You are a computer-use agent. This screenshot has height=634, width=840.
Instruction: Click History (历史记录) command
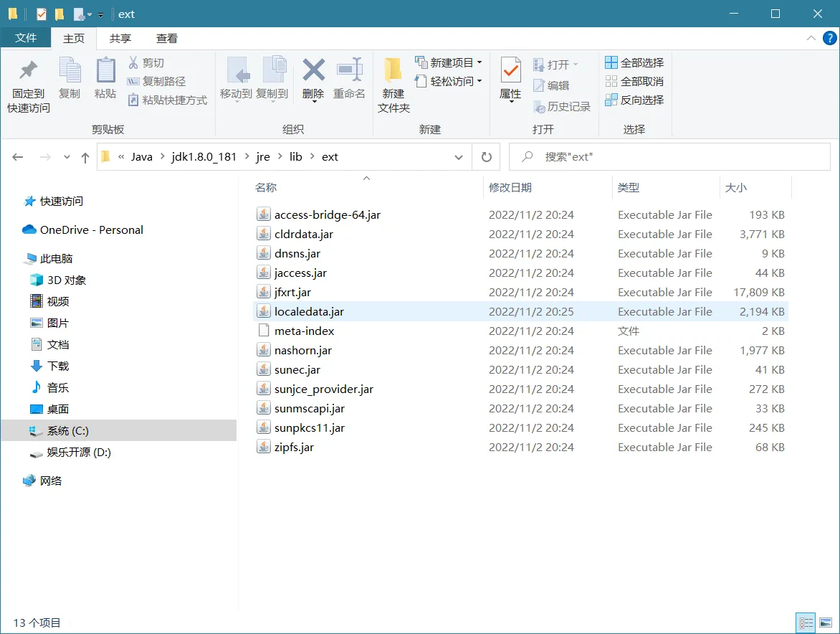pyautogui.click(x=562, y=107)
